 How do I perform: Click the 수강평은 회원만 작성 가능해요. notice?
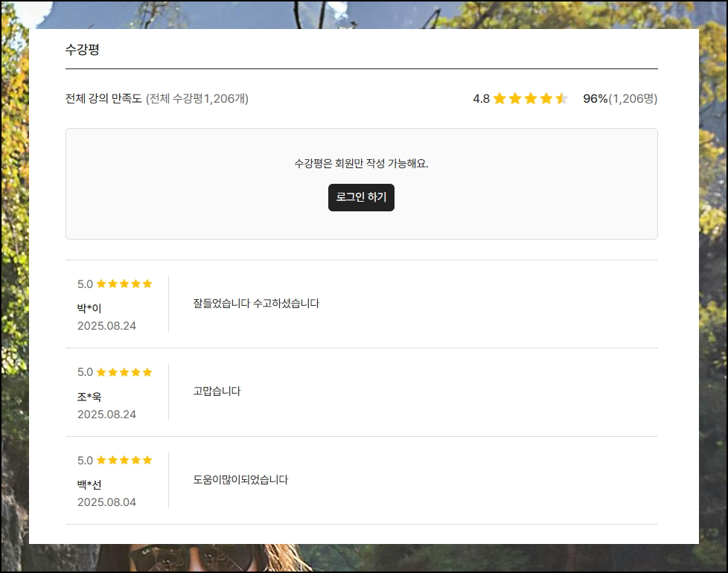click(x=361, y=163)
